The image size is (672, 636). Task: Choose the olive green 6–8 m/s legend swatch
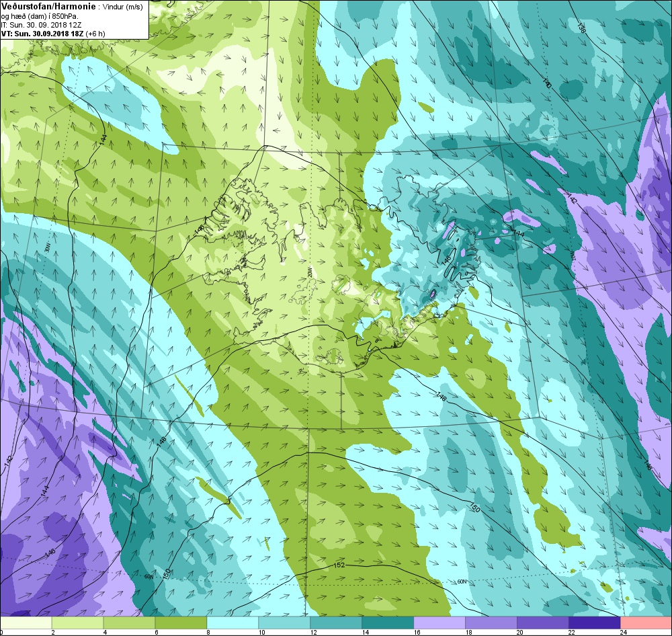click(181, 622)
